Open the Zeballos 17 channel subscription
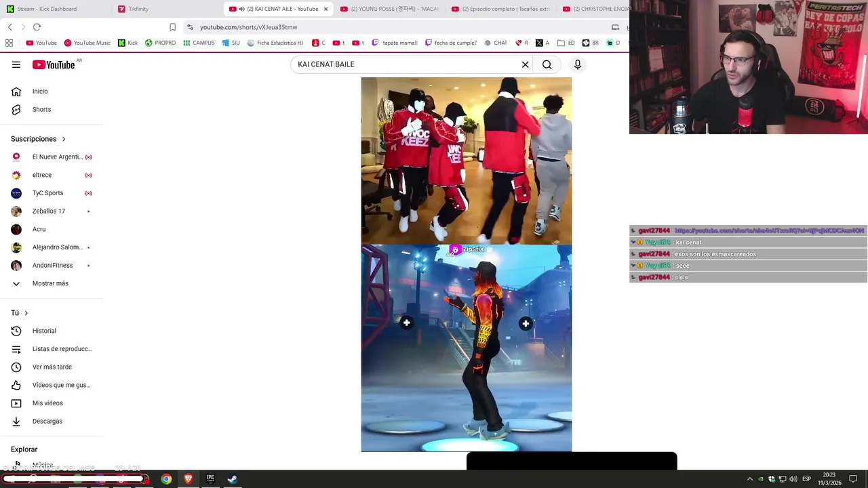868x488 pixels. pos(52,211)
